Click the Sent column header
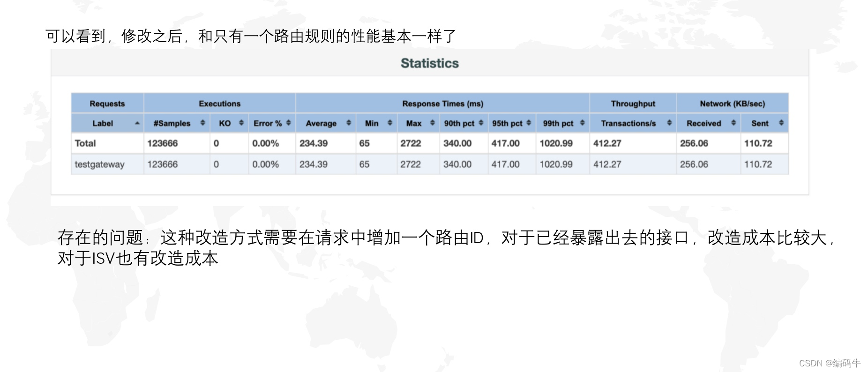The image size is (868, 372). coord(764,123)
